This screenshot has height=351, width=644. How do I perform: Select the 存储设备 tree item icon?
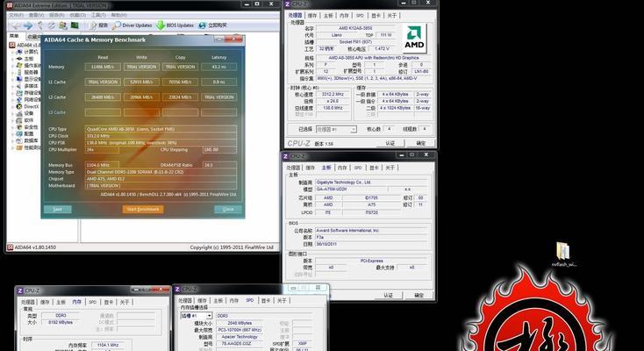coord(19,93)
